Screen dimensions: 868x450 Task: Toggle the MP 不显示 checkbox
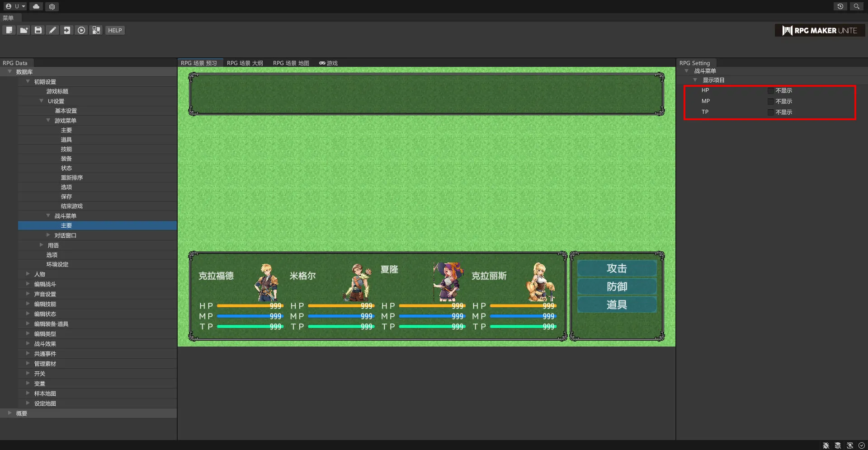[x=771, y=102]
